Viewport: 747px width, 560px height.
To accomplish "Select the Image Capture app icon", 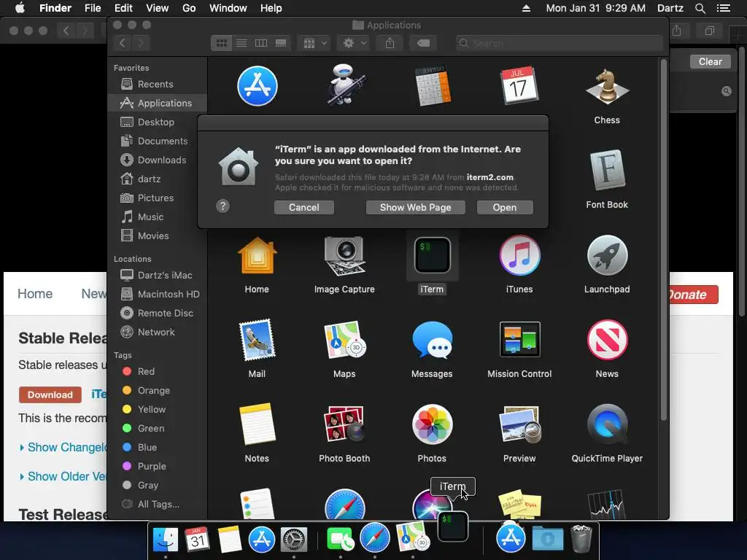I will coord(344,256).
